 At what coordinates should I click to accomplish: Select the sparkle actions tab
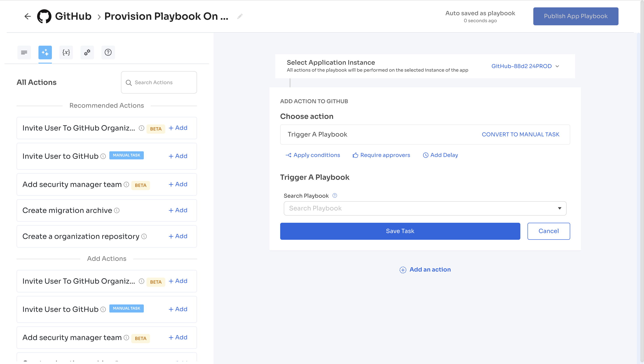pos(45,52)
